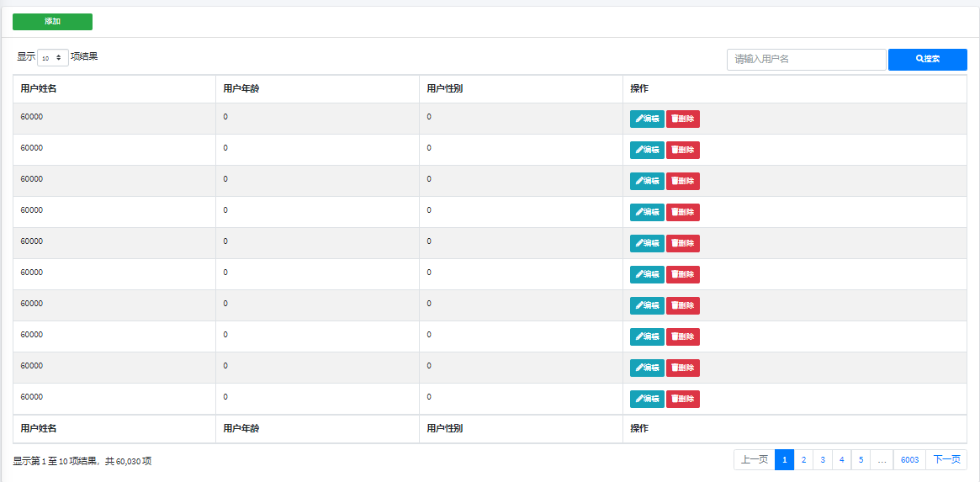The width and height of the screenshot is (980, 482).
Task: Sort by 用户年龄 column header
Action: [x=241, y=89]
